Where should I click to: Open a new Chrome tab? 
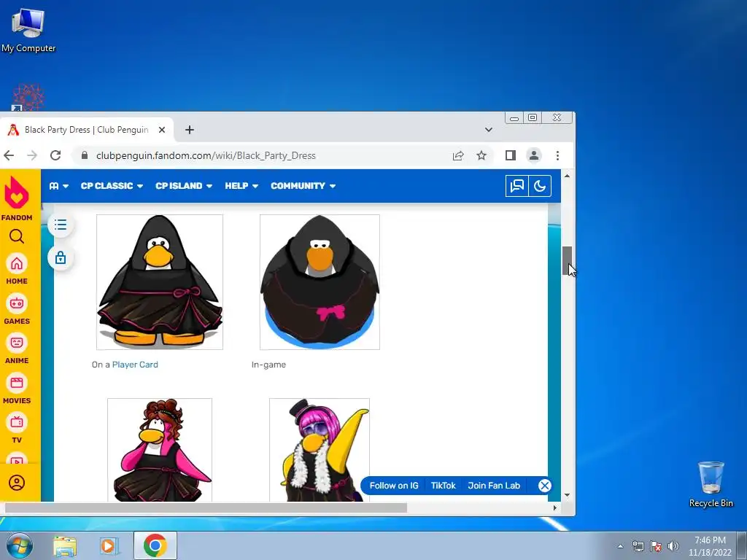click(x=190, y=130)
